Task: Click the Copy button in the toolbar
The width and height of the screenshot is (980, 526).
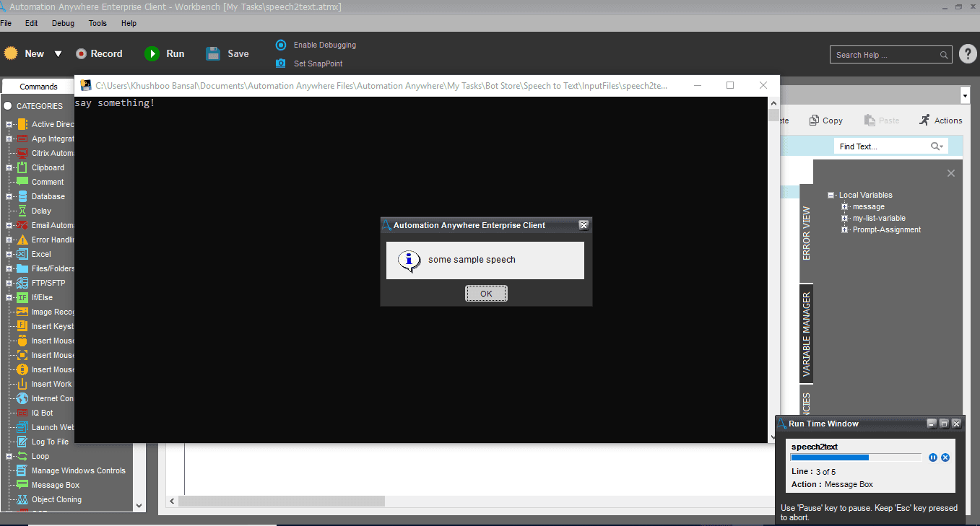Action: click(825, 120)
